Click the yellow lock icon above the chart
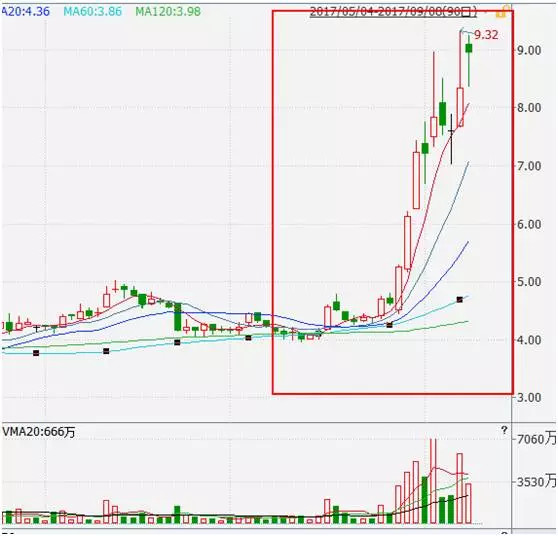558x536 pixels. pos(503,12)
